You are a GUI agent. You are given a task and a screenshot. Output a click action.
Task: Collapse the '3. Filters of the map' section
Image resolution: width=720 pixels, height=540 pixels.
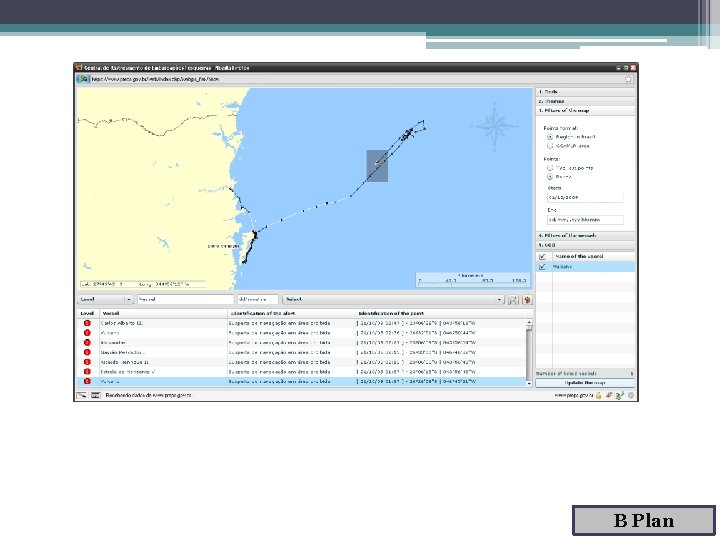(585, 111)
